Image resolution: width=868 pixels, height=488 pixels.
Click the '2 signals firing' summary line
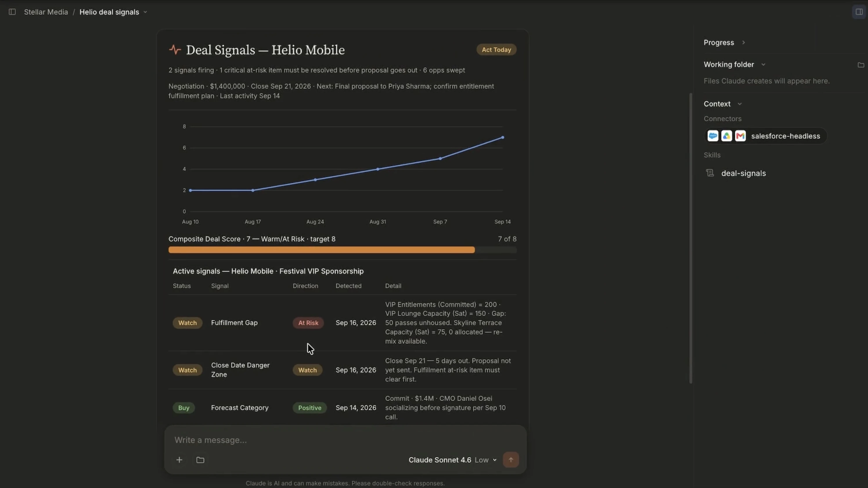pos(317,70)
